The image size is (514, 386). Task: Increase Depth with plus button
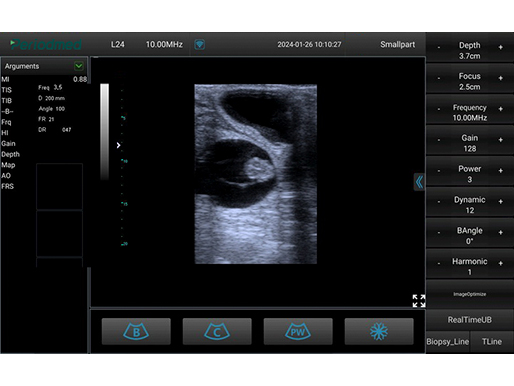pyautogui.click(x=500, y=47)
